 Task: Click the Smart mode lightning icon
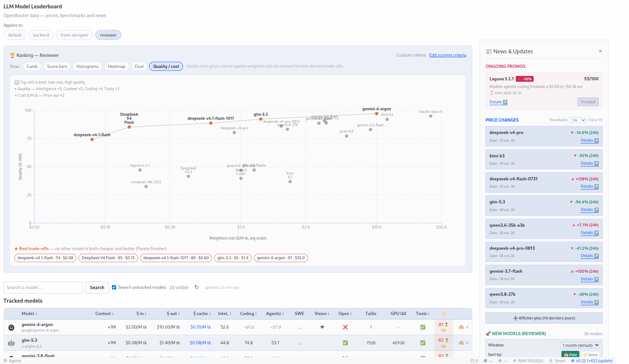[551, 361]
